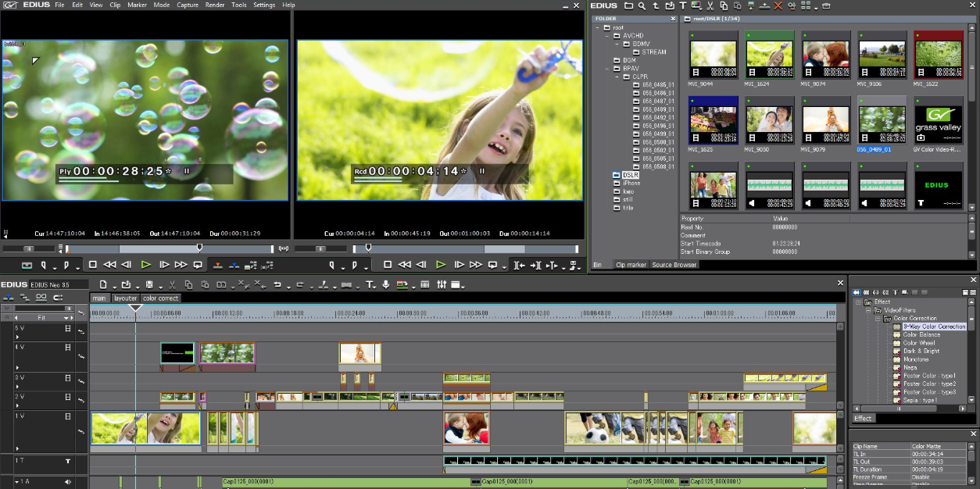Click the Player shuttle slider
Viewport: 980px width, 489px height.
tap(30, 248)
